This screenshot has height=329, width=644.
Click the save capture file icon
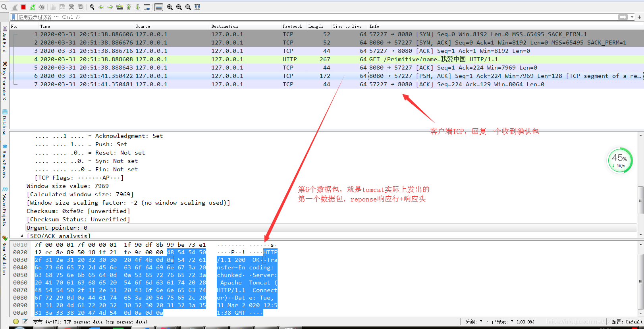click(62, 7)
